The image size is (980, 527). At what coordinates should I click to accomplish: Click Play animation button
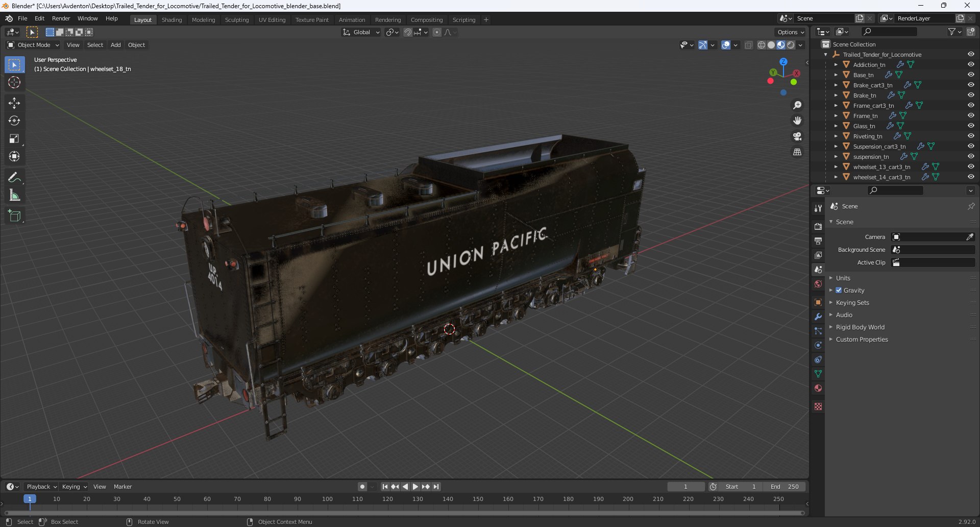415,487
